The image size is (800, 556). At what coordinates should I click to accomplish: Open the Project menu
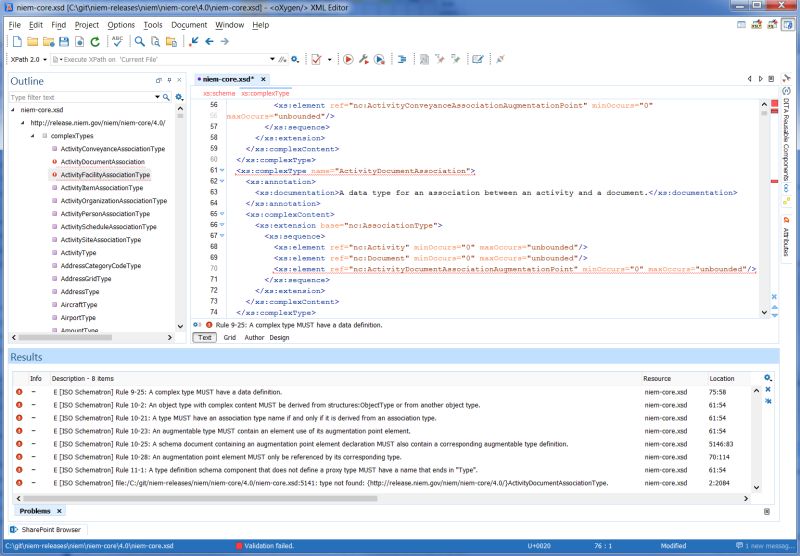pos(87,25)
